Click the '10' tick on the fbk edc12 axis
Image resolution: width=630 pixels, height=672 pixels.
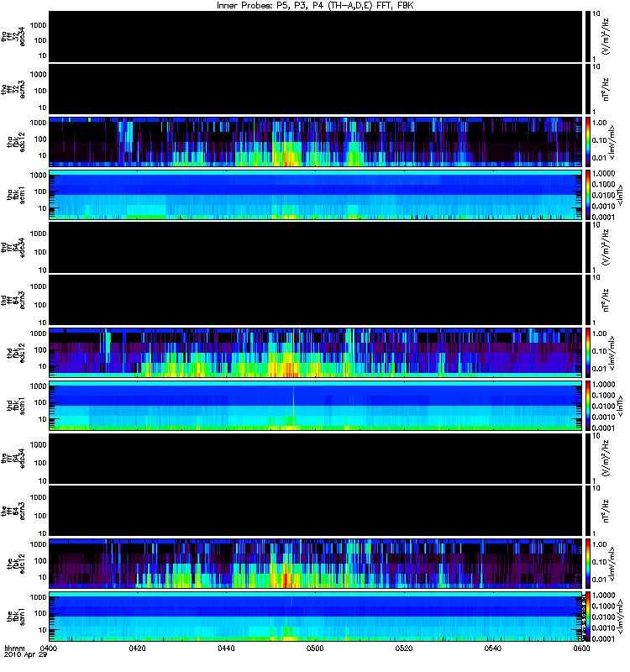[43, 578]
